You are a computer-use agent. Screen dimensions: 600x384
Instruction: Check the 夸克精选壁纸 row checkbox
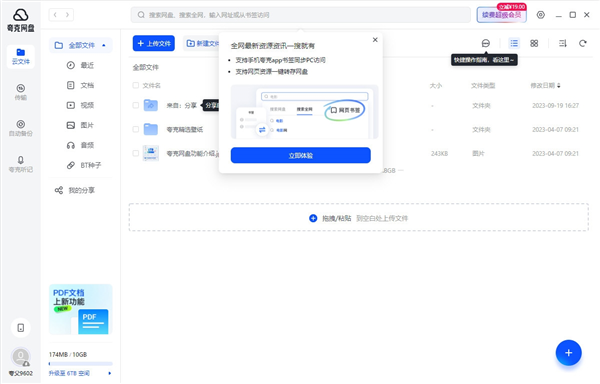click(135, 129)
